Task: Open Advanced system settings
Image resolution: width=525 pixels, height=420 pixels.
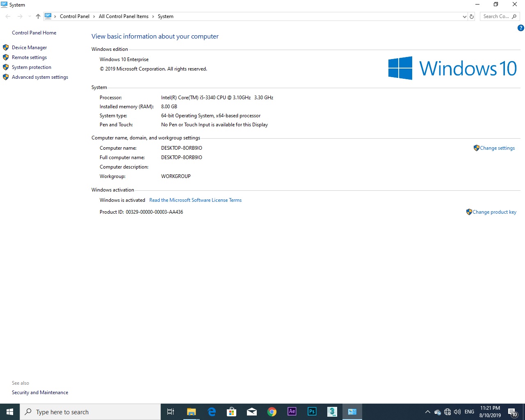Action: coord(40,77)
